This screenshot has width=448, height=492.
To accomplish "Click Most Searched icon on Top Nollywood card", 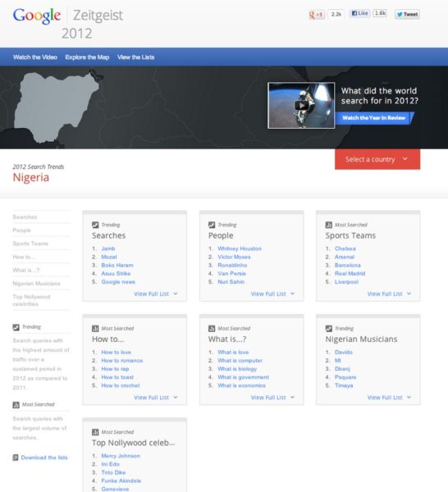I will (x=95, y=432).
